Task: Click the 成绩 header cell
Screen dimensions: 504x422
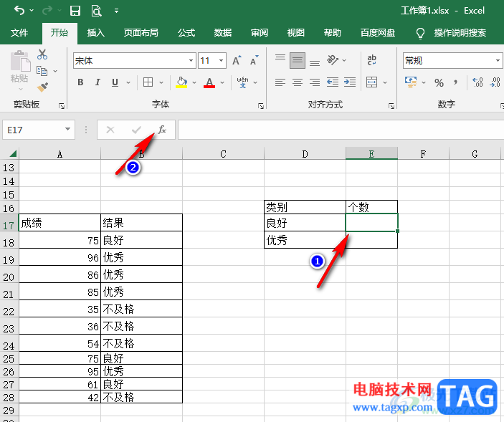Action: [60, 223]
